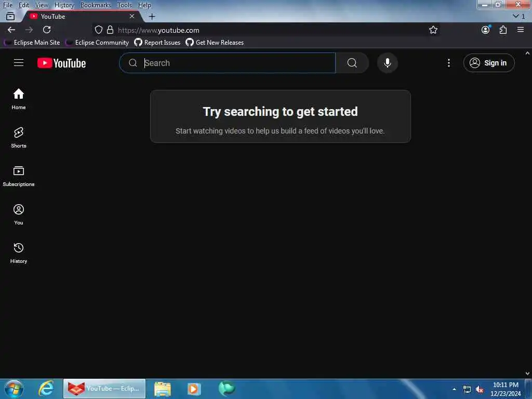The image size is (532, 399).
Task: Open History from the sidebar
Action: coord(19,253)
